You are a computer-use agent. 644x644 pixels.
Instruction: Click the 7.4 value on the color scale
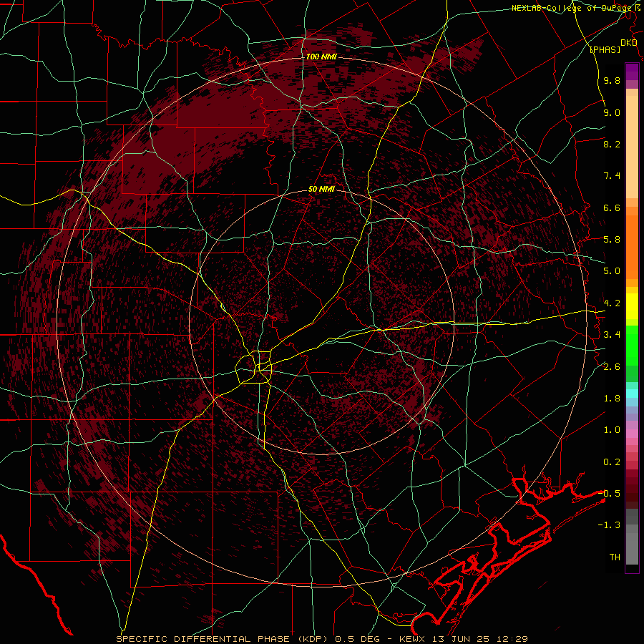coord(612,176)
